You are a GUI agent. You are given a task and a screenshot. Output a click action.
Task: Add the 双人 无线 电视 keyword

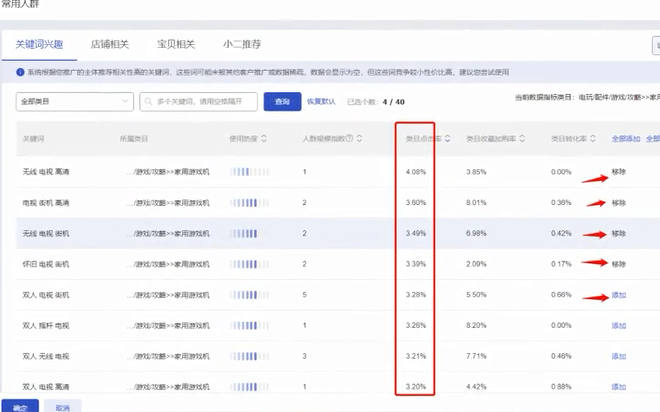tap(619, 356)
